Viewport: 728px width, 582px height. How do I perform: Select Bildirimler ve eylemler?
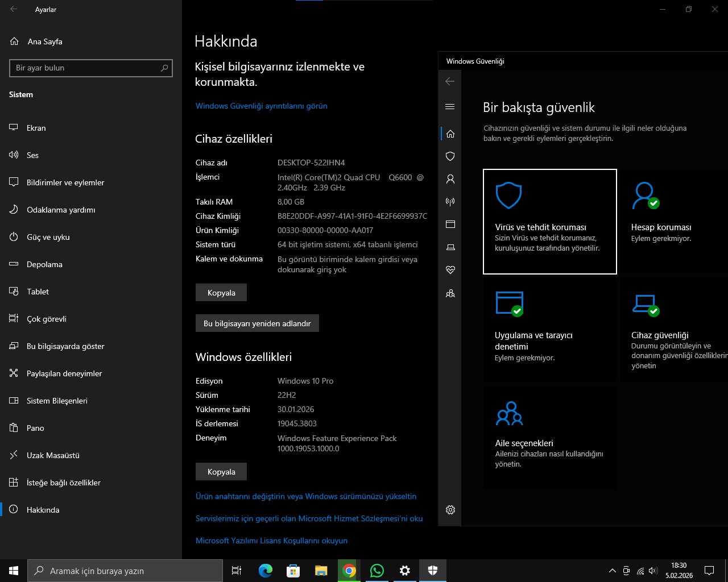click(91, 182)
